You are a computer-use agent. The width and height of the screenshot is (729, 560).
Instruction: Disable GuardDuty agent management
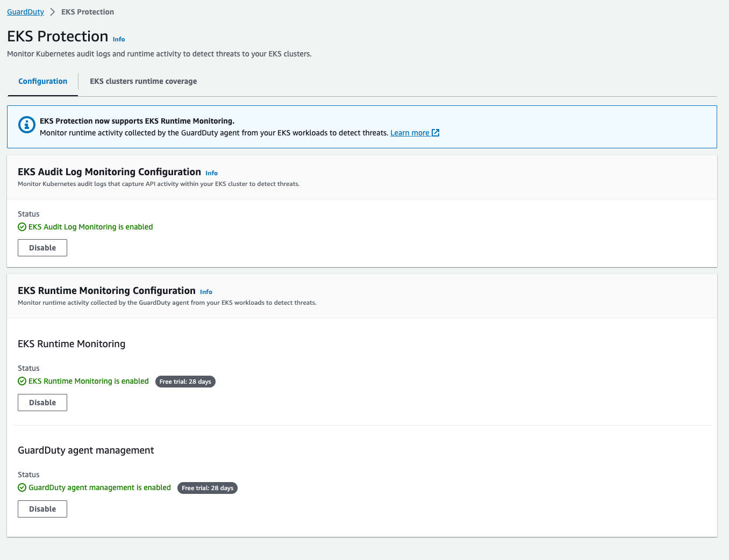coord(42,509)
